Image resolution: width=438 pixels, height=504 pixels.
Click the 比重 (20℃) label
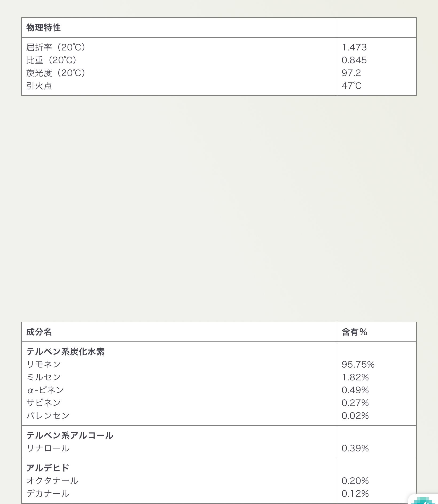(x=52, y=60)
